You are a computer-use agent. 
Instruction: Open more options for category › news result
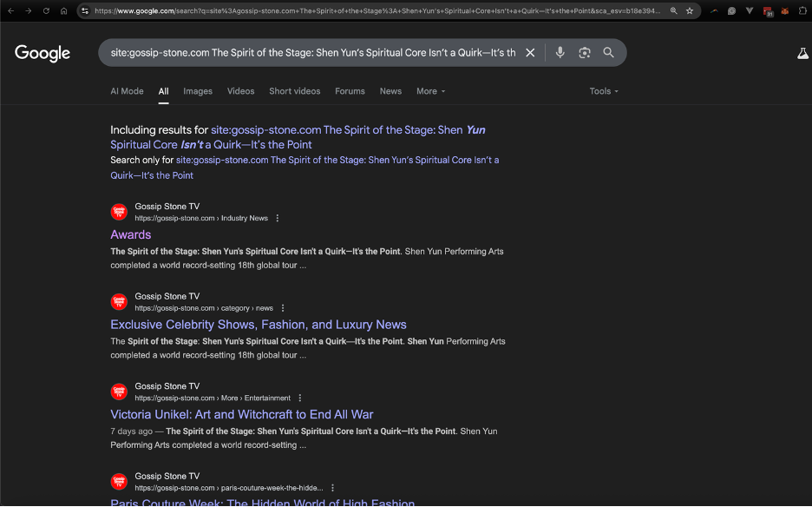(x=283, y=308)
